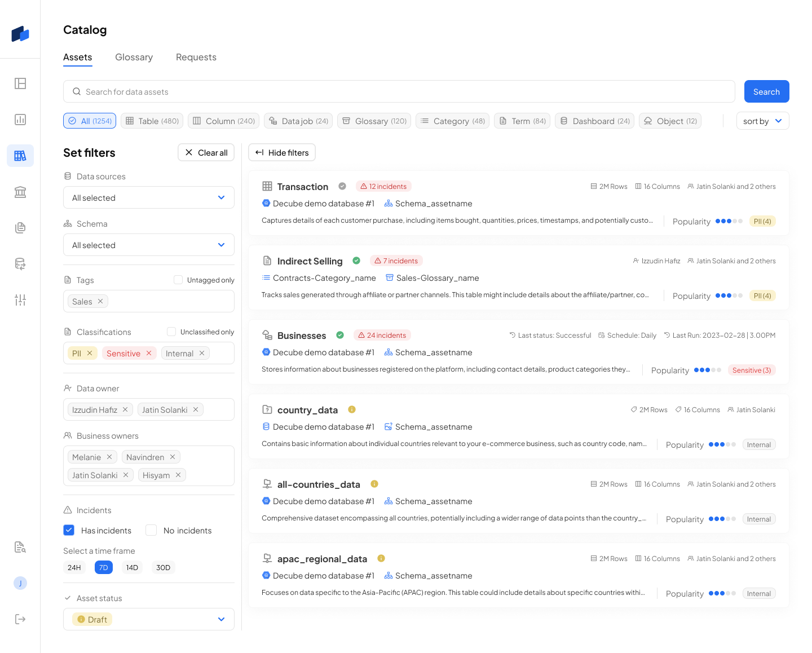Remove the Sales tag chip
Image resolution: width=812 pixels, height=653 pixels.
100,301
